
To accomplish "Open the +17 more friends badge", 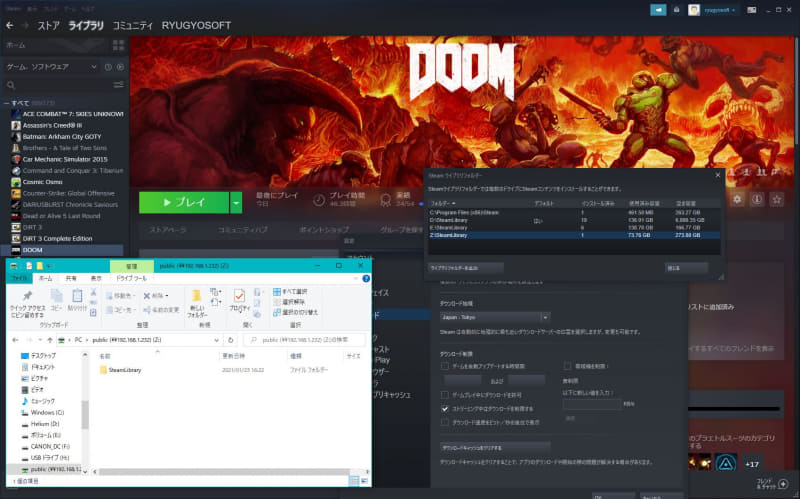I will point(752,464).
